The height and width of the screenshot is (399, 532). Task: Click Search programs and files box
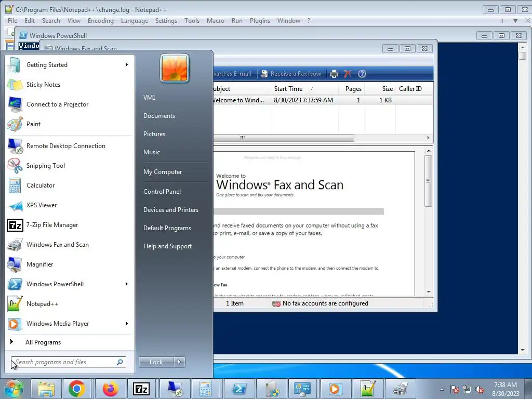[68, 362]
